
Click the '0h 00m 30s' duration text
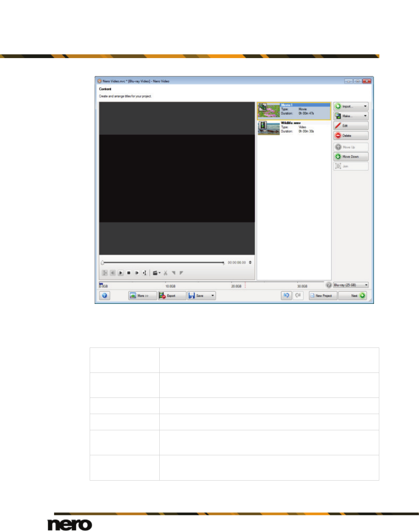(x=306, y=131)
